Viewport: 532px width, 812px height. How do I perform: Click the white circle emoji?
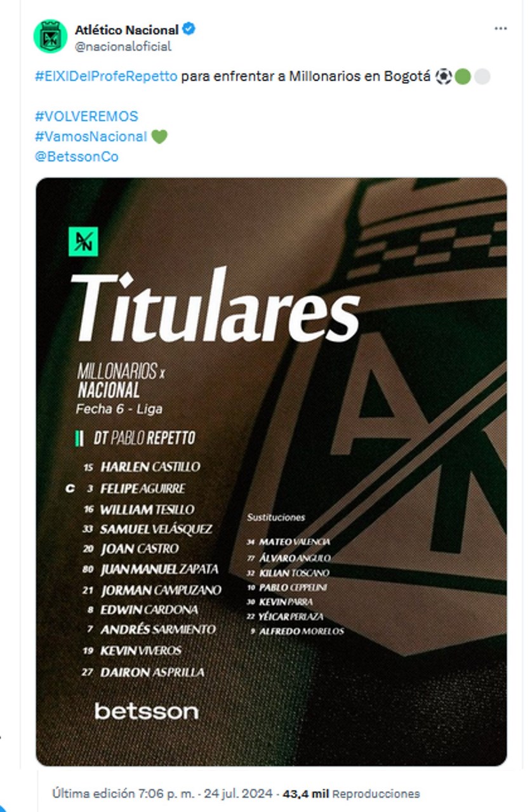[482, 77]
